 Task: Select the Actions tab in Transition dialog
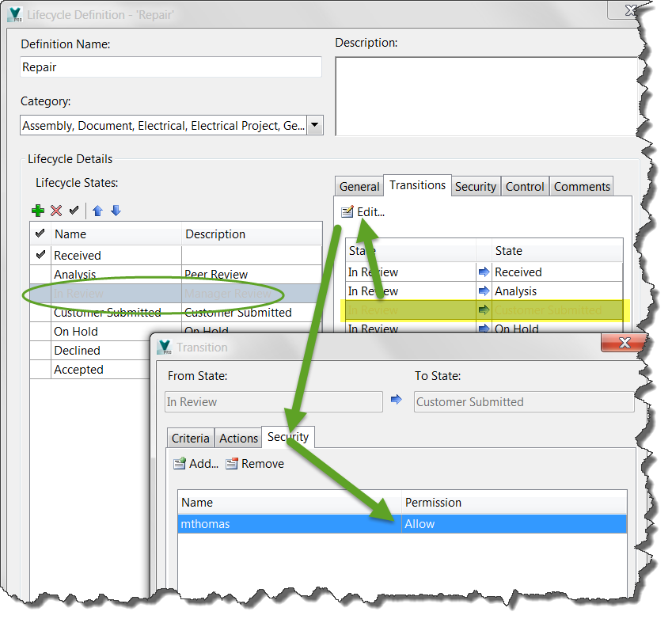238,438
